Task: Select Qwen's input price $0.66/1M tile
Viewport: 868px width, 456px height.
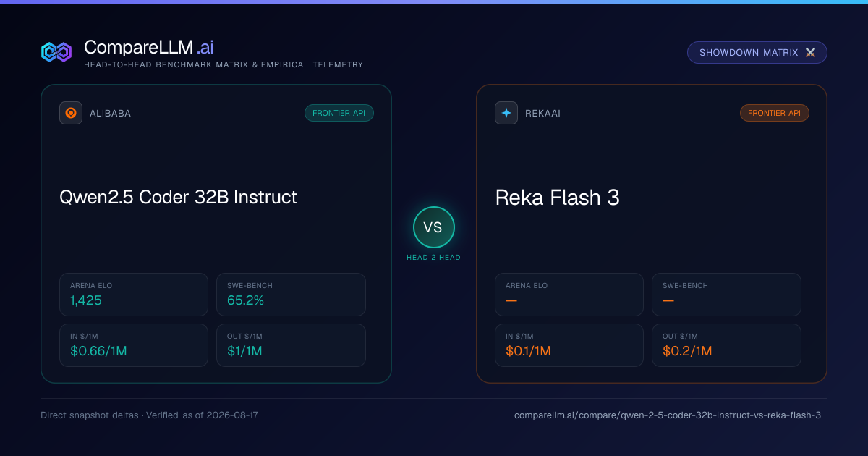Action: tap(134, 345)
